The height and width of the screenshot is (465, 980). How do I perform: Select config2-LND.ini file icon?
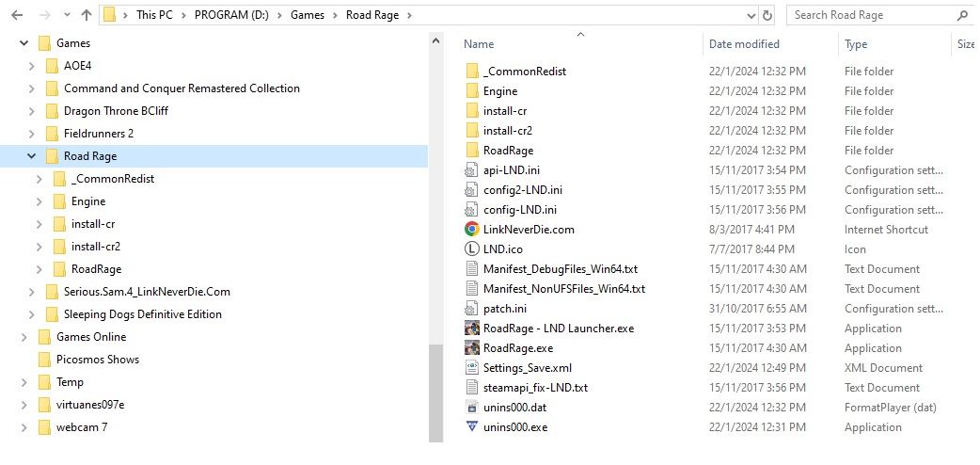coord(472,189)
